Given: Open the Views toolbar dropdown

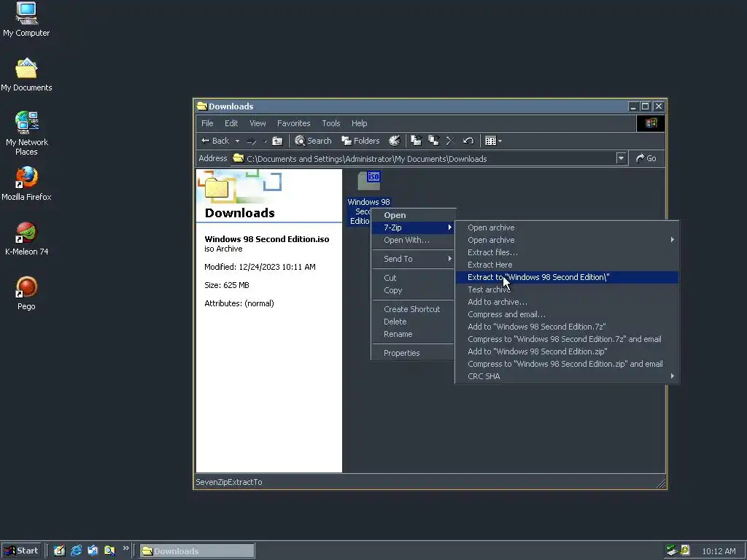Looking at the screenshot, I should point(493,141).
